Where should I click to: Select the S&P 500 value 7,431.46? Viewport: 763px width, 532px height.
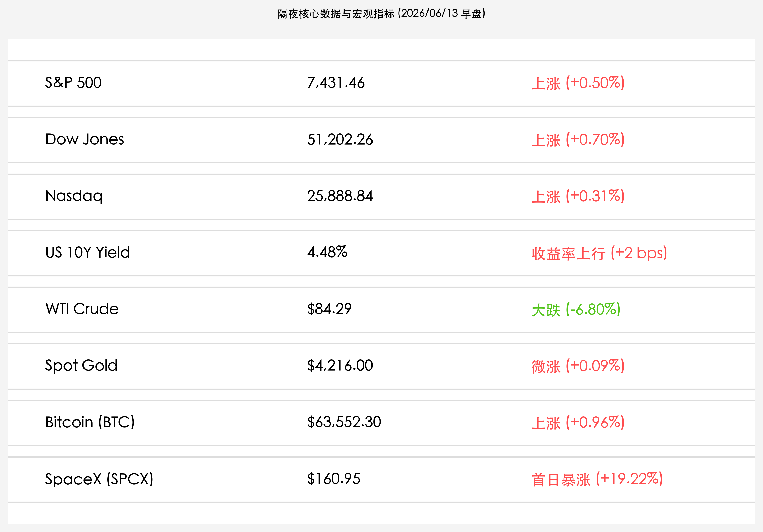pyautogui.click(x=336, y=83)
